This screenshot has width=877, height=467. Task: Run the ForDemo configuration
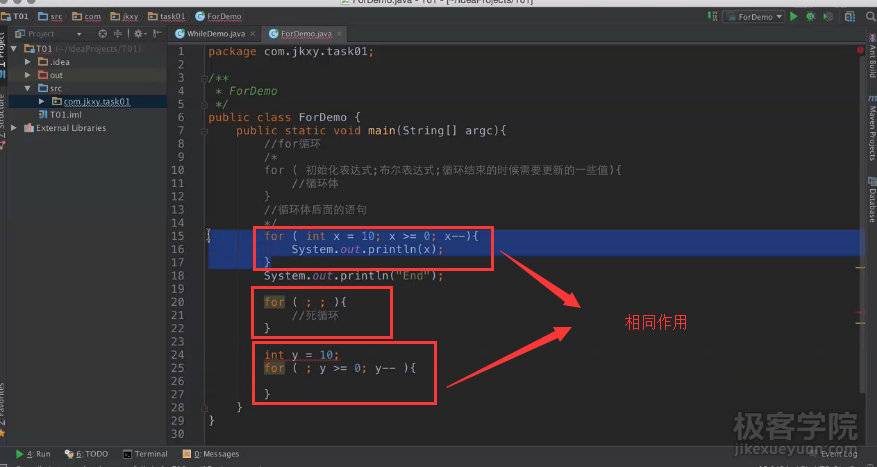tap(794, 17)
